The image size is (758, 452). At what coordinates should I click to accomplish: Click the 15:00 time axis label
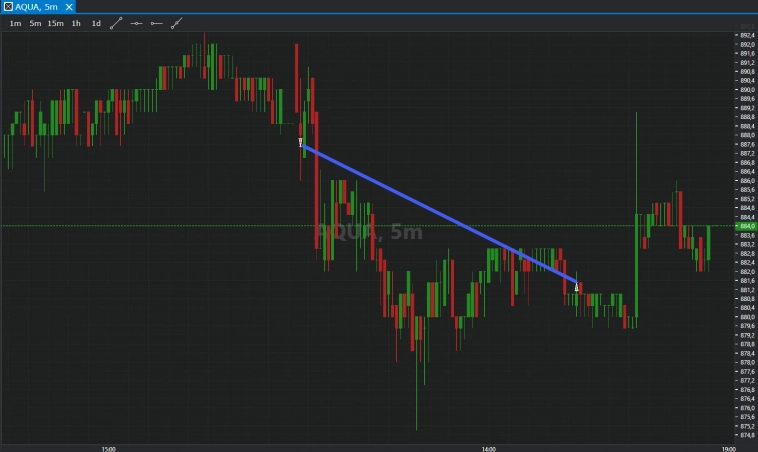(x=109, y=449)
